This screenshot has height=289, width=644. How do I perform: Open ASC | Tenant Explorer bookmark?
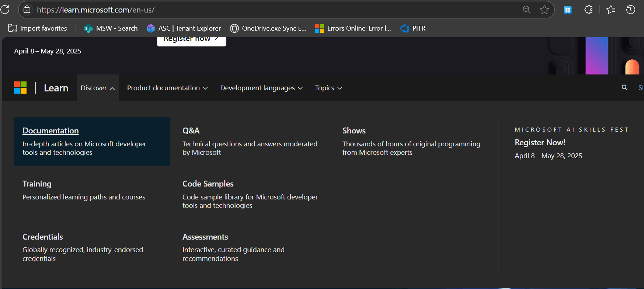[184, 28]
